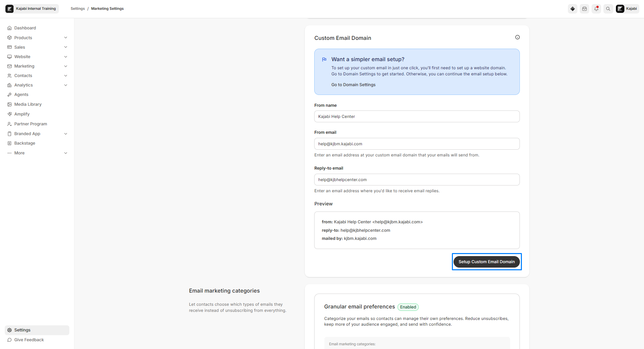The width and height of the screenshot is (644, 349).
Task: Expand the Website menu chevron
Action: (x=66, y=57)
